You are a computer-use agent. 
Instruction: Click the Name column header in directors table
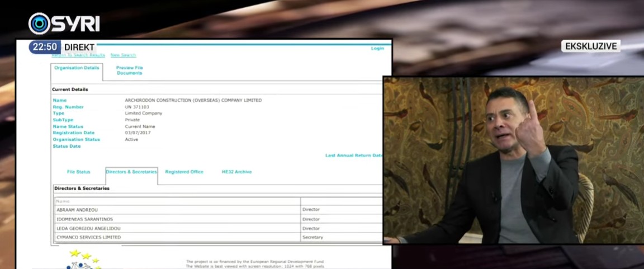click(x=63, y=201)
